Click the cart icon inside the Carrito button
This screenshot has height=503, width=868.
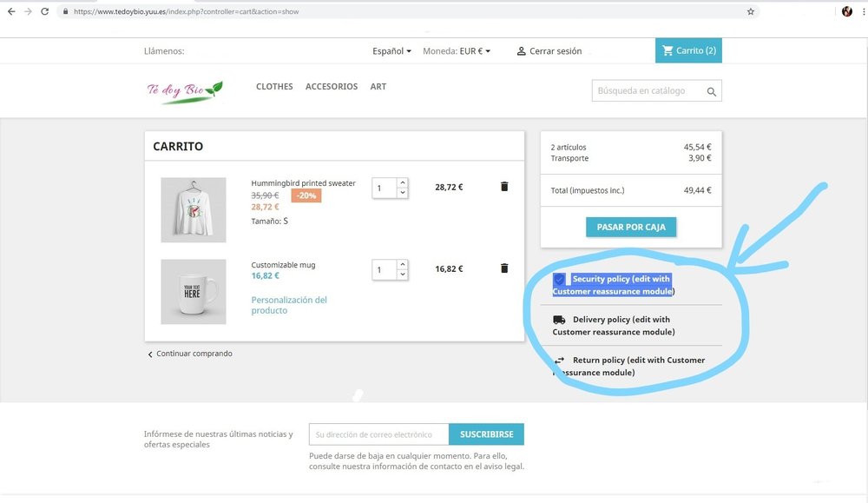click(667, 50)
